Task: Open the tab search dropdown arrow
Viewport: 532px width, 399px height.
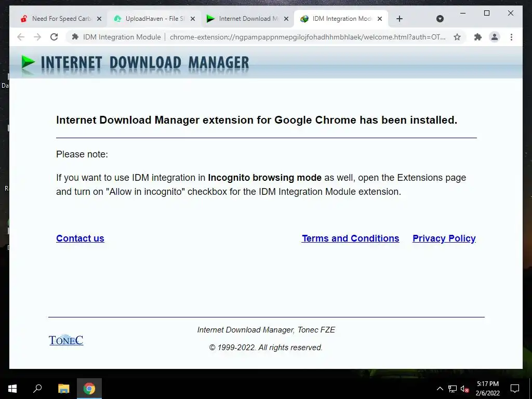Action: pos(440,19)
